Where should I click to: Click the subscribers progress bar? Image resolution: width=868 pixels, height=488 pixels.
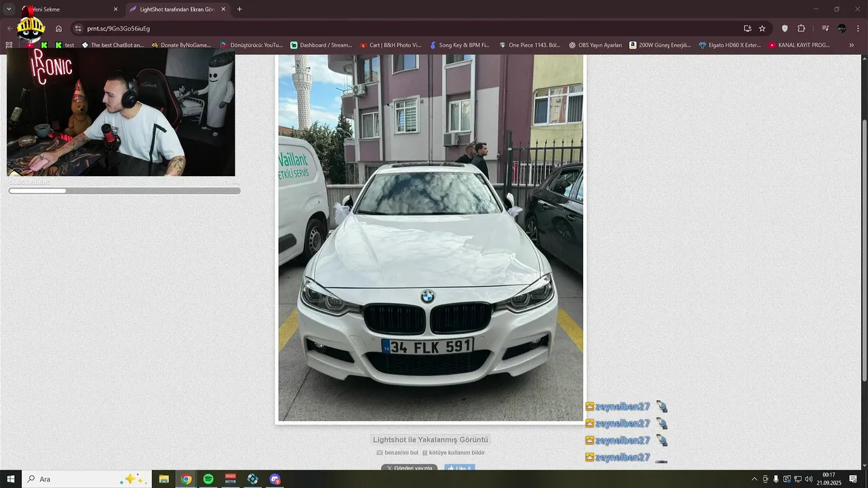(x=124, y=191)
